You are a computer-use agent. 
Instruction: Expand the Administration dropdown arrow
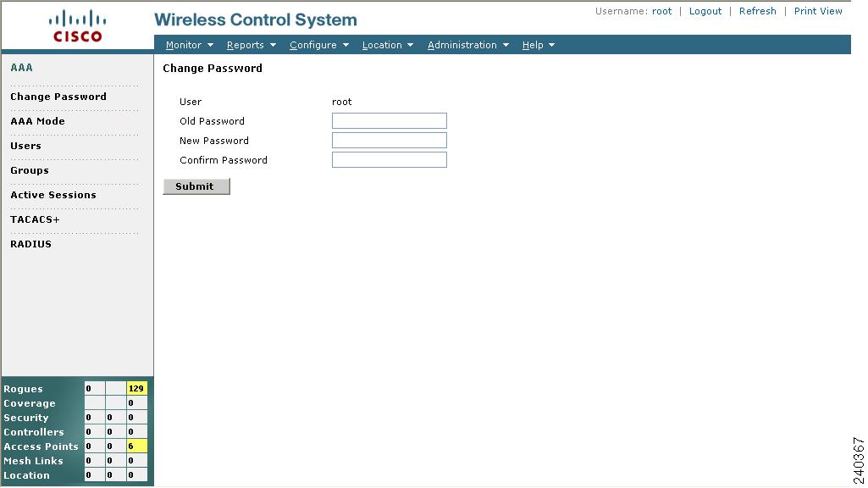pyautogui.click(x=506, y=45)
